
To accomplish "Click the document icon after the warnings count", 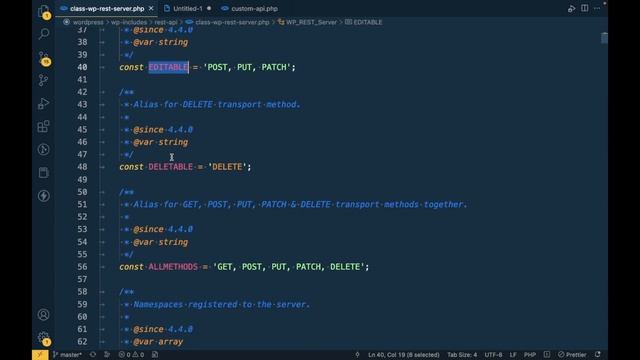I will click(155, 355).
